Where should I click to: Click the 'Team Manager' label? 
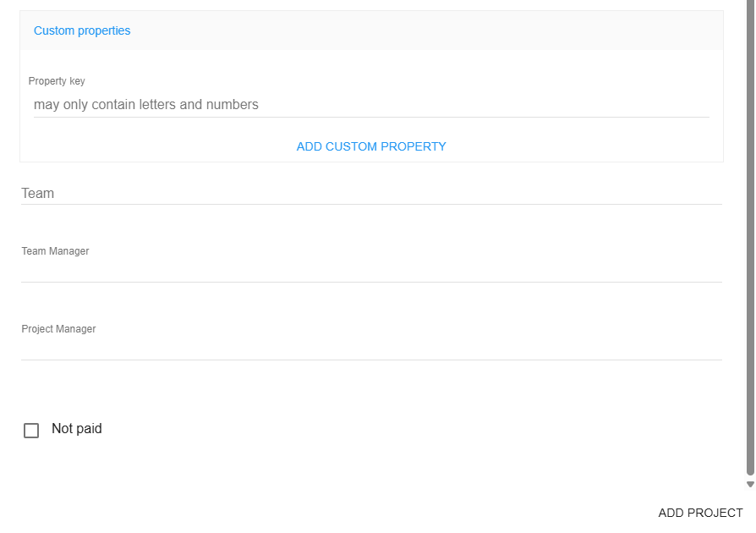pyautogui.click(x=55, y=251)
